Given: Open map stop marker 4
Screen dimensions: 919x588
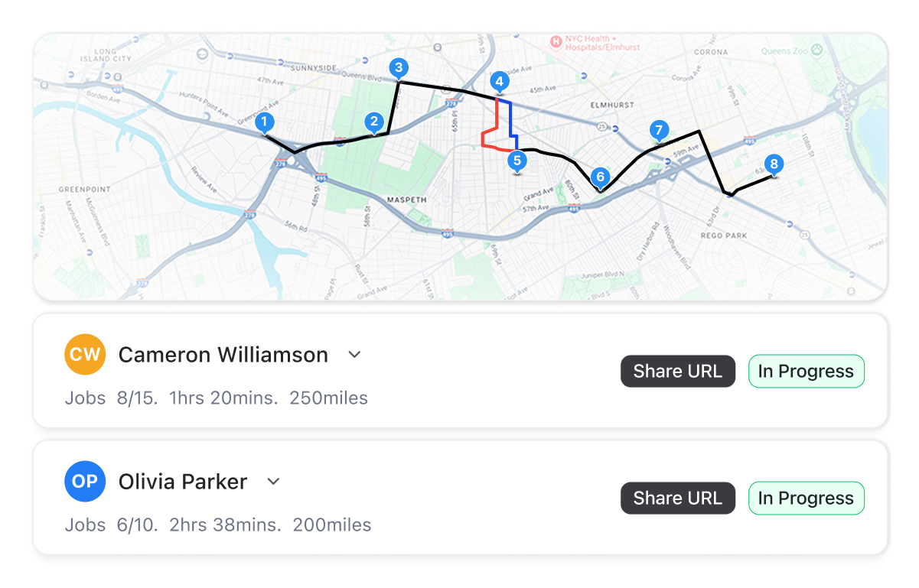Looking at the screenshot, I should (x=499, y=82).
